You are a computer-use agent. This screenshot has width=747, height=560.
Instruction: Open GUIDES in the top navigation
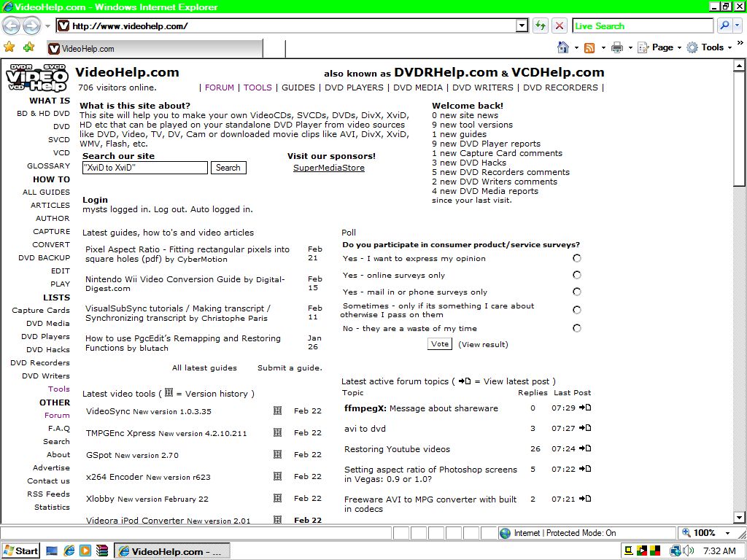(298, 87)
